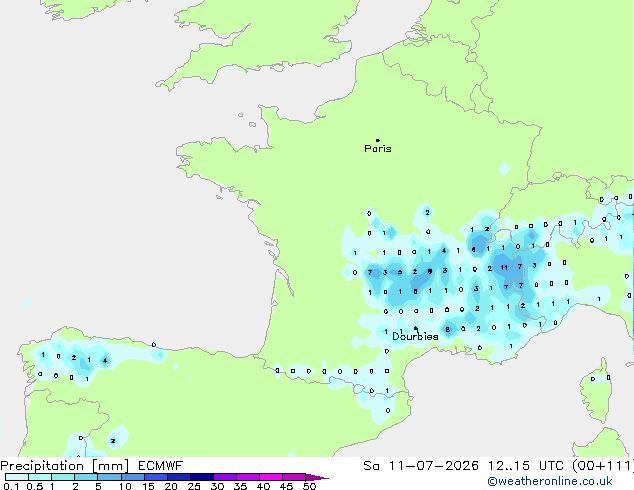Select the Paris location dot marker
The height and width of the screenshot is (490, 634).
(x=378, y=140)
